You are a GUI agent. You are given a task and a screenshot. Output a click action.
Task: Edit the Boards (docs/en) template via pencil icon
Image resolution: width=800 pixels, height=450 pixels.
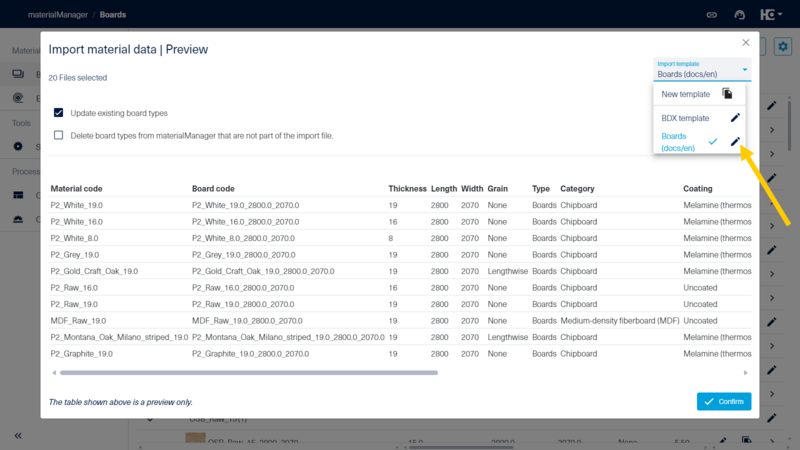[735, 142]
